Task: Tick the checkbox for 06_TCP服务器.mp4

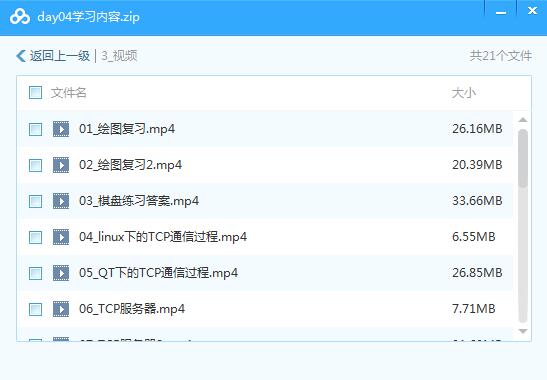Action: click(x=35, y=309)
